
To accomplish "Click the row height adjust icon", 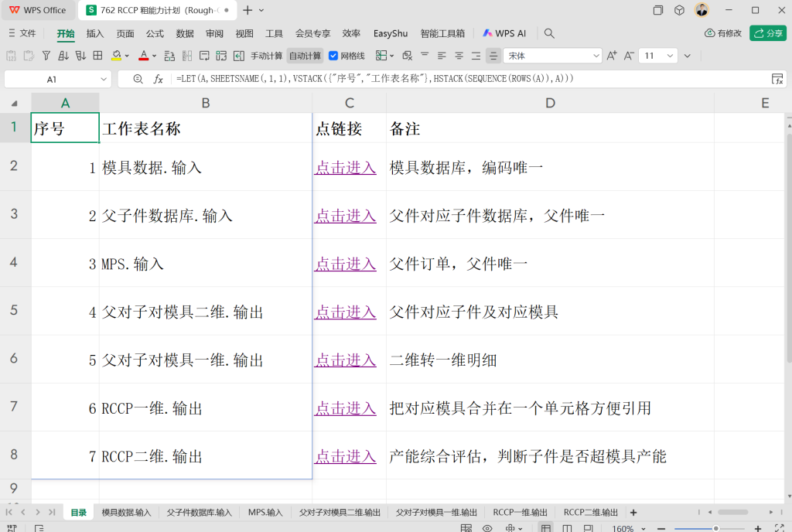I will pos(169,56).
